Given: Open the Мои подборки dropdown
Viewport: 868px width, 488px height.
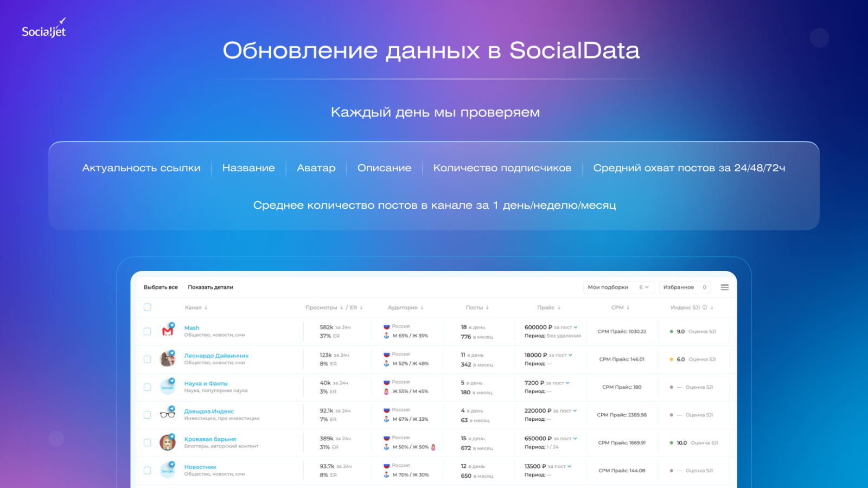Looking at the screenshot, I should click(619, 287).
